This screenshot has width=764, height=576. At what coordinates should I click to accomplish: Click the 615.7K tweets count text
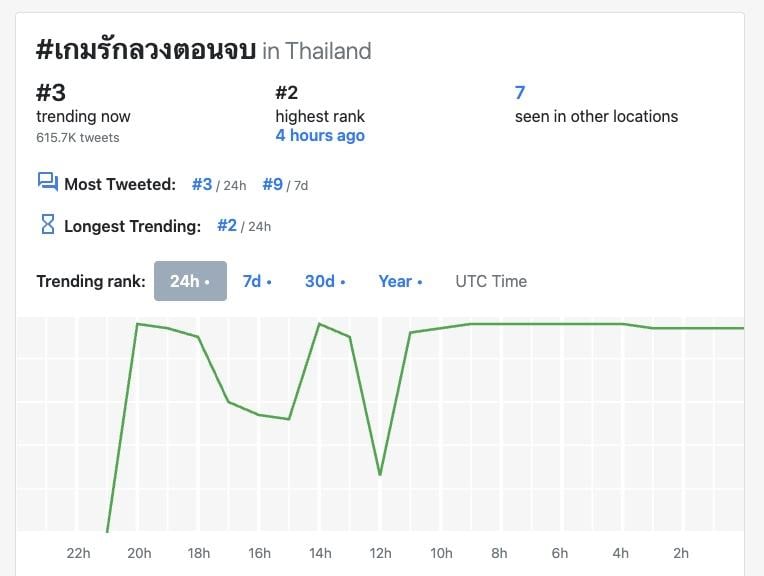coord(78,137)
